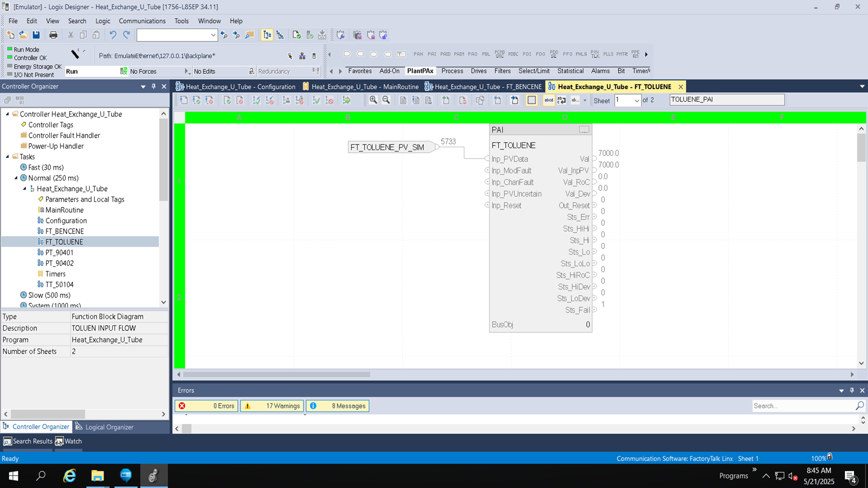Toggle the 'abcd' show descriptions button
This screenshot has width=868, height=488.
[x=549, y=100]
